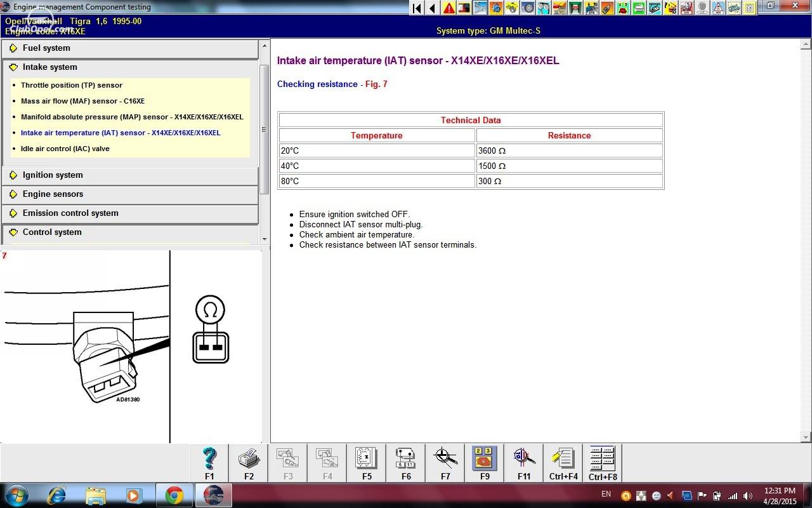Image resolution: width=812 pixels, height=508 pixels.
Task: Open the taskbar clock showing 12:31 PM
Action: click(780, 495)
